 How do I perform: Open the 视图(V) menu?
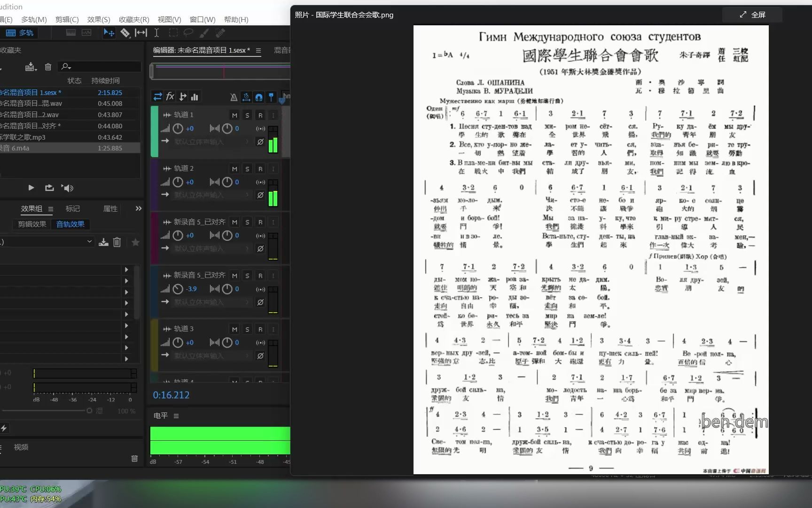tap(169, 19)
